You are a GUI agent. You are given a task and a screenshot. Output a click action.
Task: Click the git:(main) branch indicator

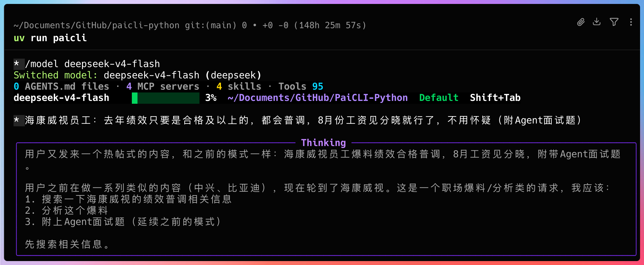point(210,25)
